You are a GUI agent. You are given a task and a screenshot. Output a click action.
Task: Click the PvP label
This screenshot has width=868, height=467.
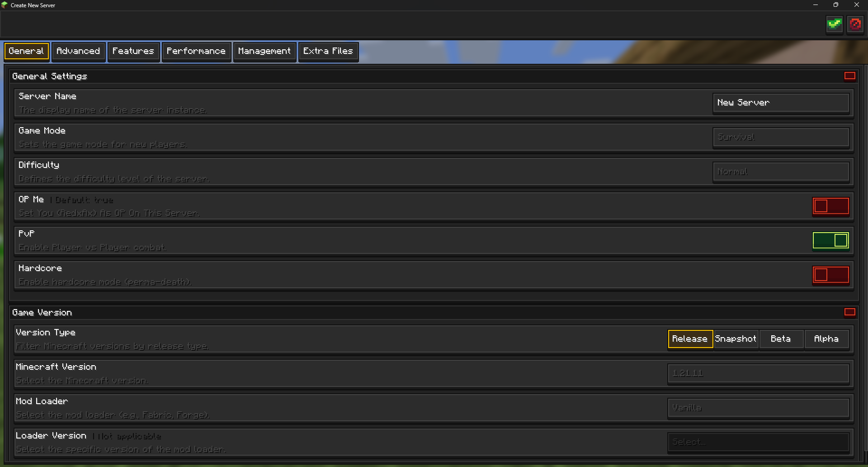click(x=27, y=234)
